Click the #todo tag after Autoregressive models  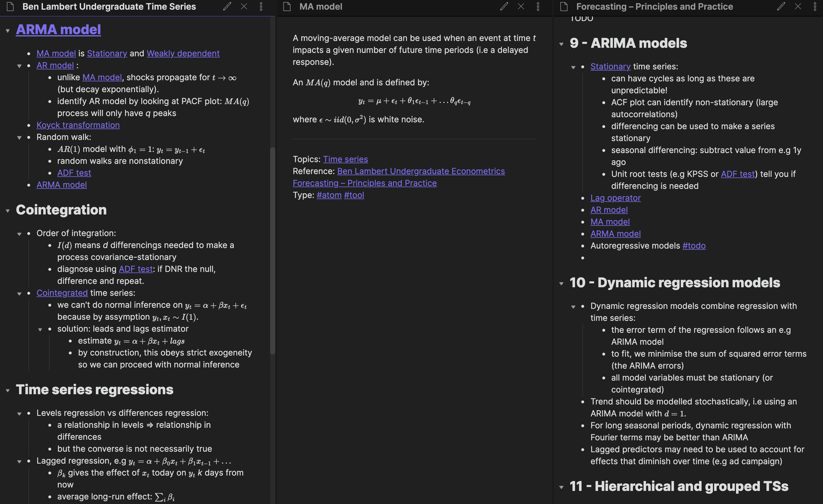tap(694, 245)
